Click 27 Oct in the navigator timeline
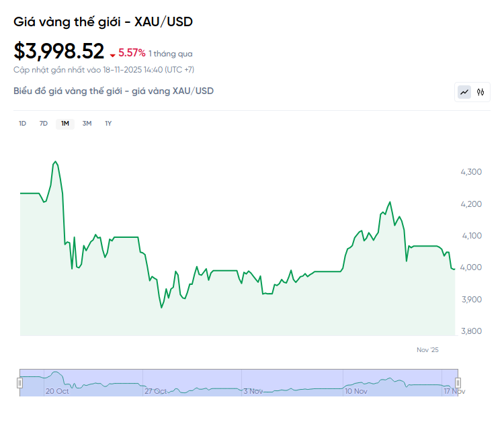The image size is (504, 426). [156, 390]
